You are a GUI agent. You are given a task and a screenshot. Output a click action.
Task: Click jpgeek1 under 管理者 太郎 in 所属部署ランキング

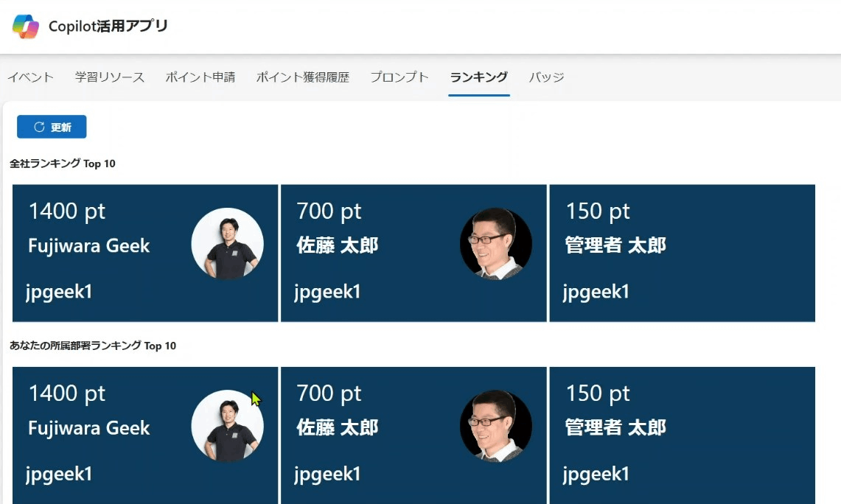pyautogui.click(x=596, y=475)
